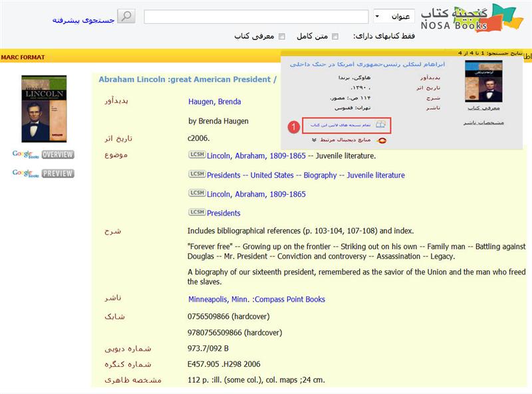Enable the معرفی کتاب checkbox
Viewport: 532px width, 394px height.
point(281,37)
